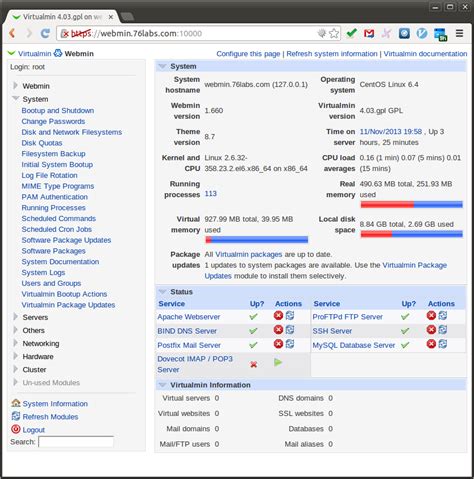Start the Dovecot IMAP / POP3 Server
Viewport: 474px width, 479px height.
coord(278,362)
